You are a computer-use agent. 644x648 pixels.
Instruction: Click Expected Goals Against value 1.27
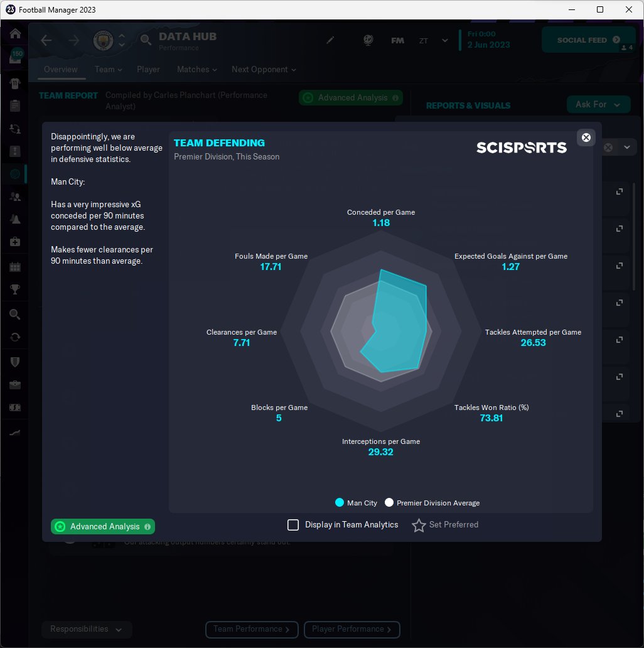(x=510, y=267)
